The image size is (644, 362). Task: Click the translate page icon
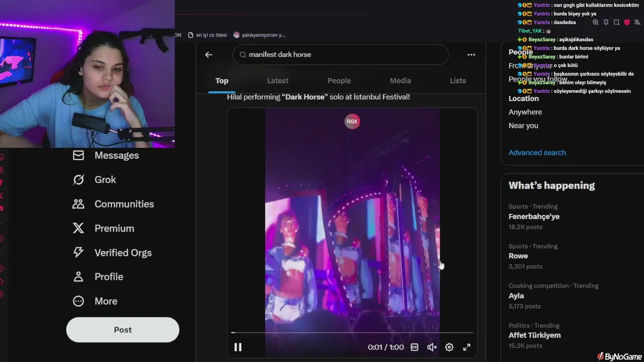click(637, 22)
